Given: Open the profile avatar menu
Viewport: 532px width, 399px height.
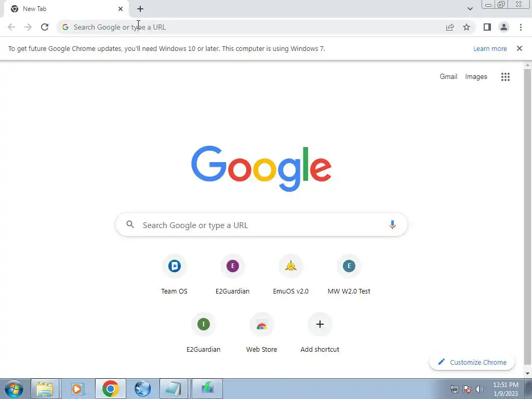Looking at the screenshot, I should 504,27.
